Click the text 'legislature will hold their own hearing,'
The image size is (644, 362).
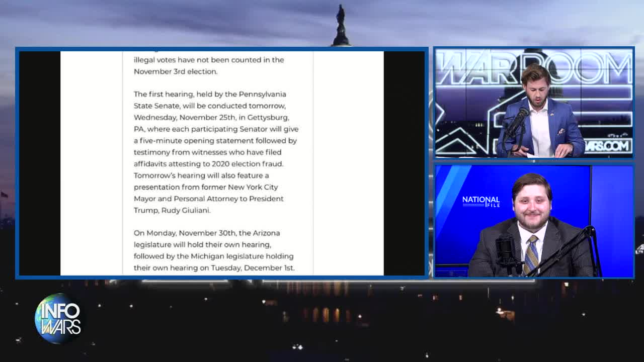(203, 245)
